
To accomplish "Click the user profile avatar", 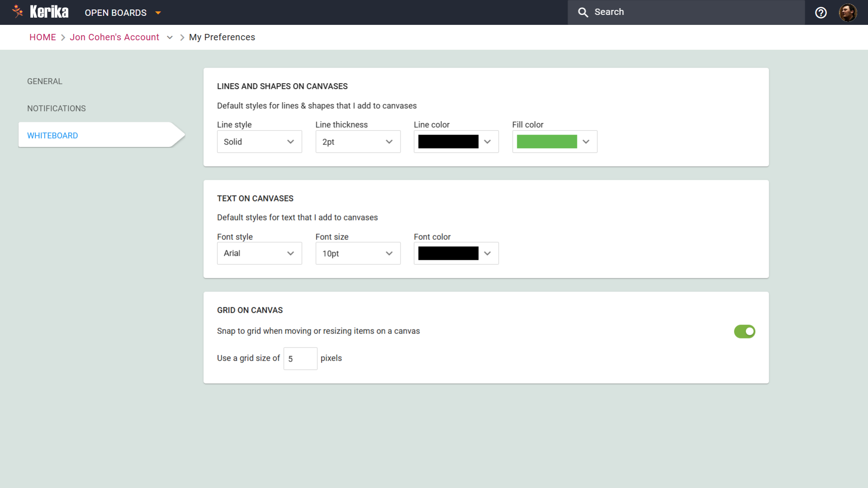I will click(847, 13).
